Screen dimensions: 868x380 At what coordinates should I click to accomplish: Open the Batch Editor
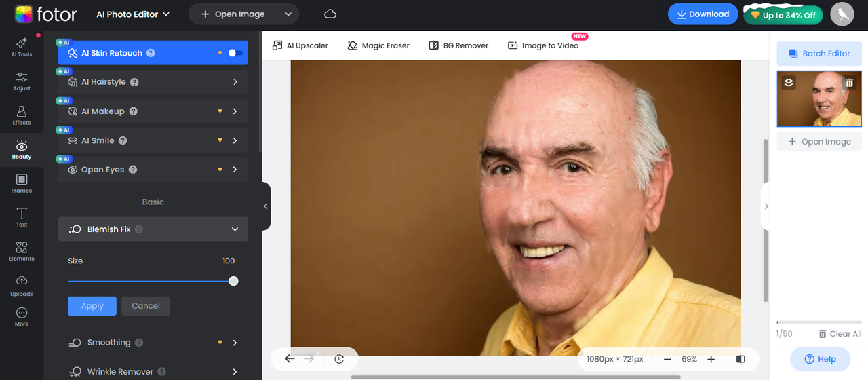coord(818,54)
